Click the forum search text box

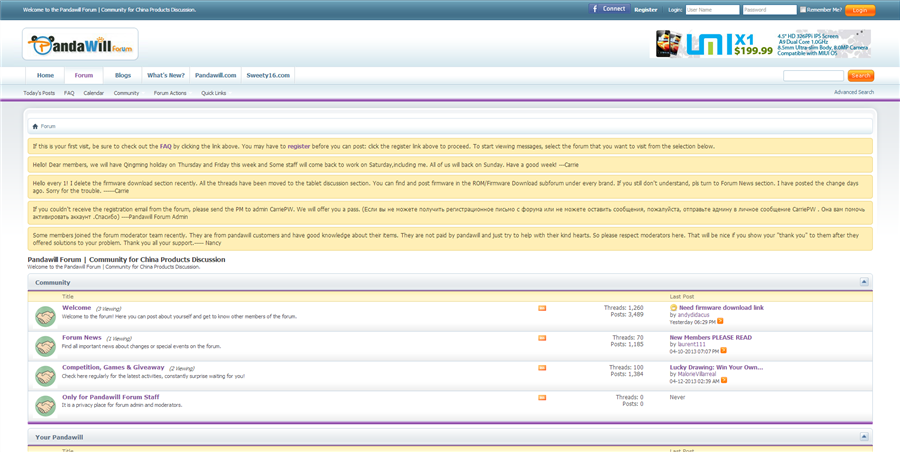pyautogui.click(x=813, y=76)
